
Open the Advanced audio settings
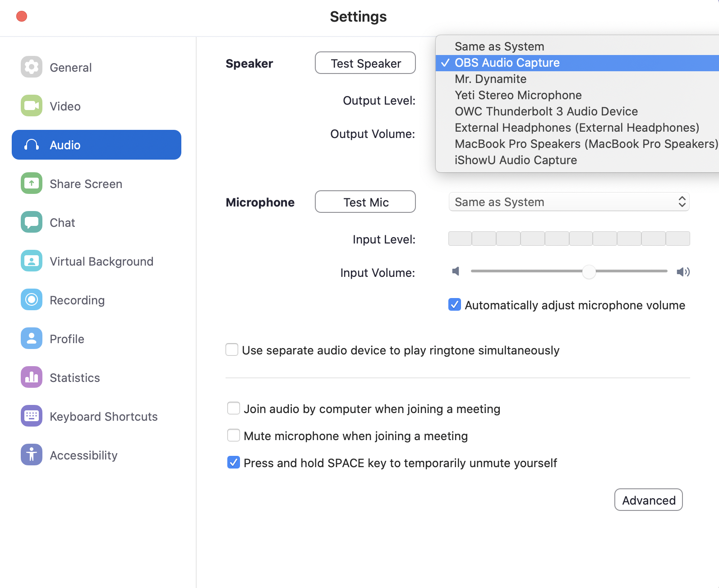coord(648,500)
